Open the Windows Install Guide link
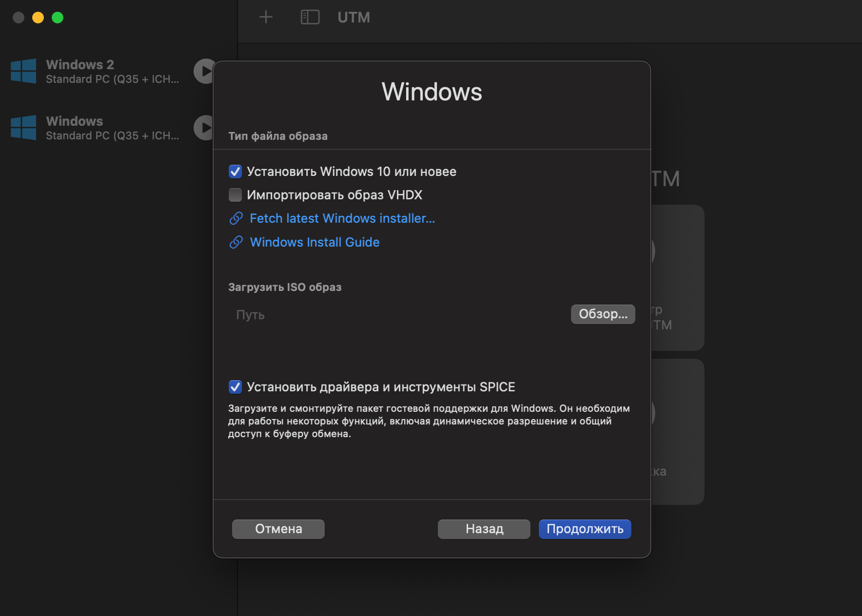The width and height of the screenshot is (862, 616). click(x=314, y=242)
